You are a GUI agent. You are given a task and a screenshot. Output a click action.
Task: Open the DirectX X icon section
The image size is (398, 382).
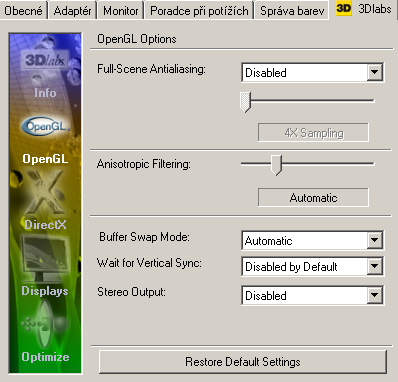(45, 192)
